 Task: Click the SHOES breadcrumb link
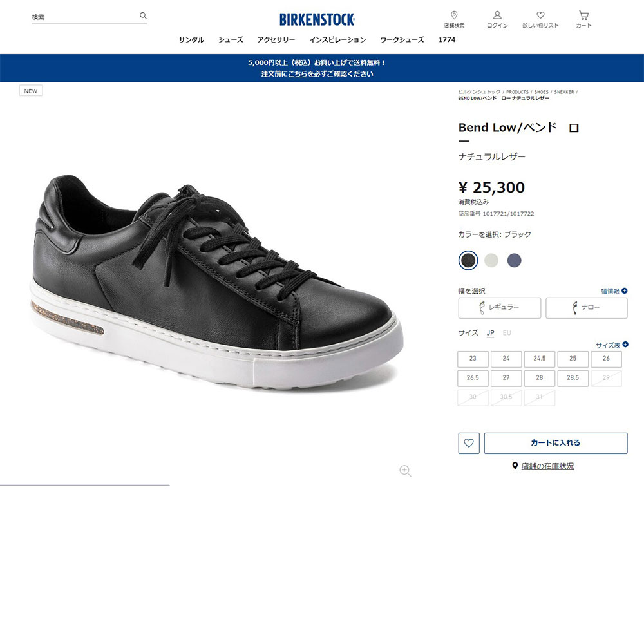tap(541, 92)
